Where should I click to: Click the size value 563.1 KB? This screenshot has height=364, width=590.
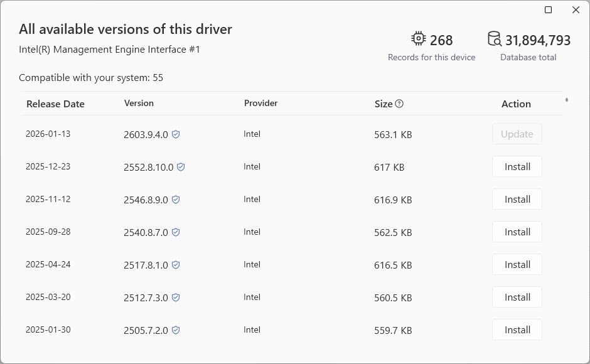pyautogui.click(x=393, y=135)
